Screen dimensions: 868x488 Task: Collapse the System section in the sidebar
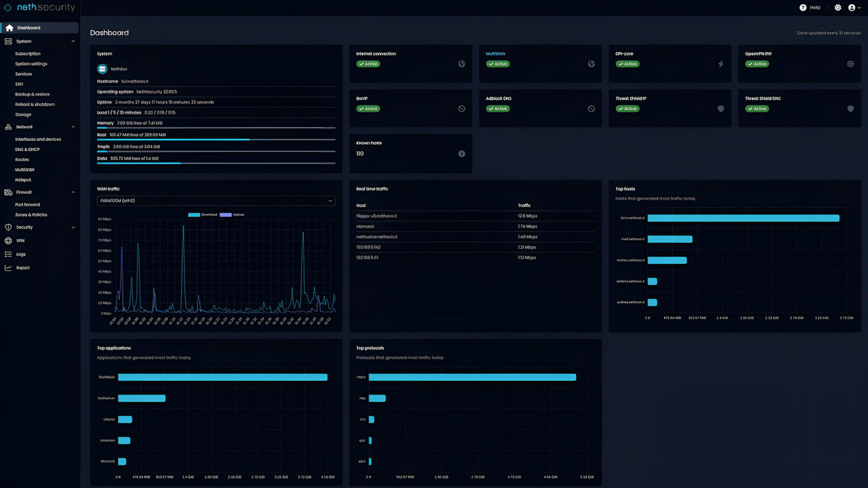tap(73, 41)
